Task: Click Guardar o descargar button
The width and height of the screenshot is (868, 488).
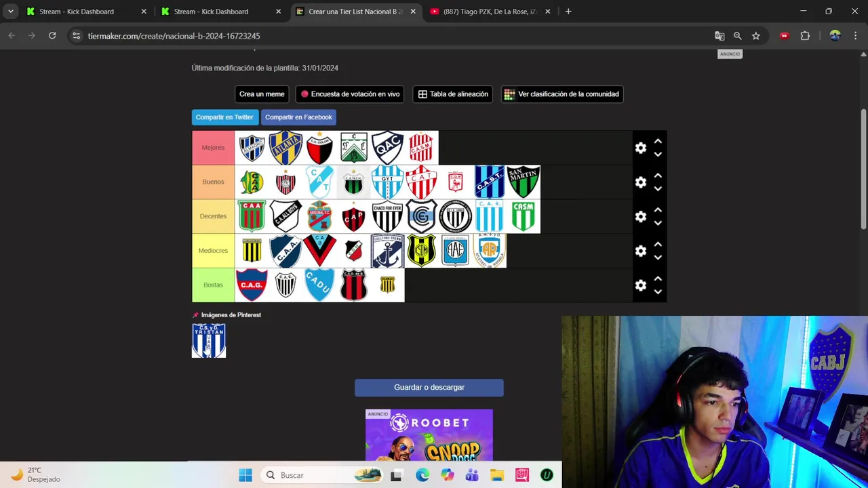Action: point(429,388)
